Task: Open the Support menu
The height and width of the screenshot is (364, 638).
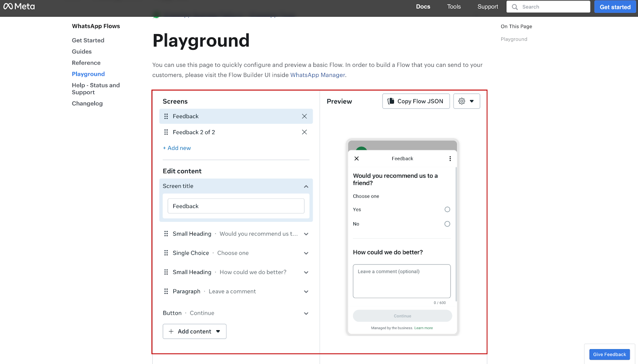Action: (488, 7)
